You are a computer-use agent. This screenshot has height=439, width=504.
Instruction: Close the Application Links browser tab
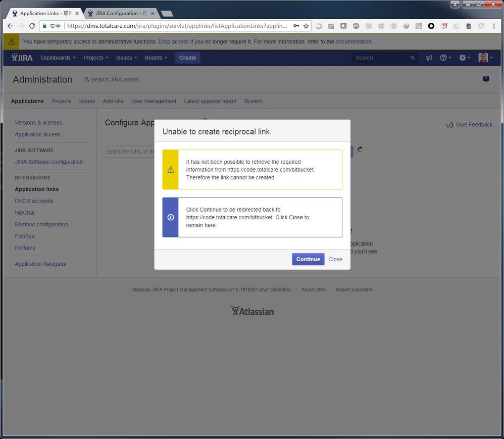tap(77, 13)
